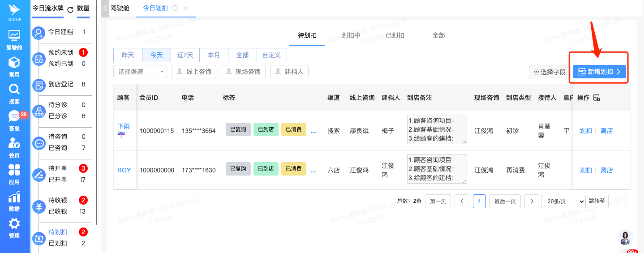Open the 驾驶舱 dashboard sidebar icon

tap(14, 35)
